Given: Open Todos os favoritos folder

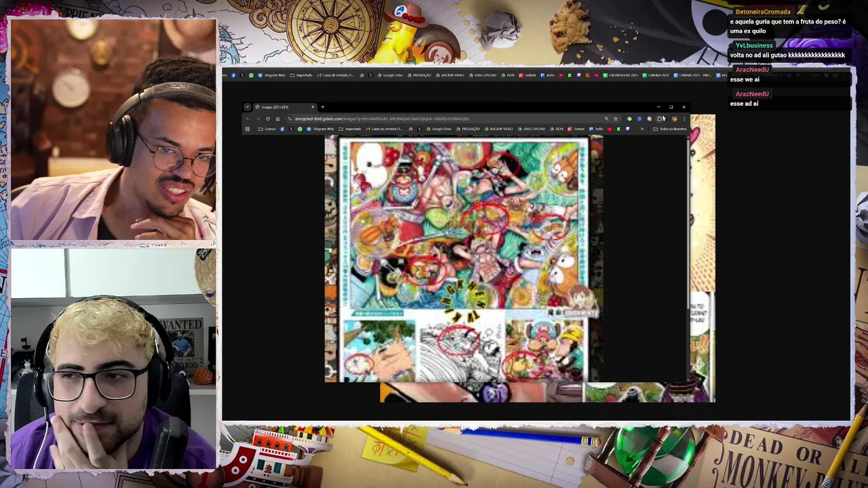Looking at the screenshot, I should pos(669,129).
